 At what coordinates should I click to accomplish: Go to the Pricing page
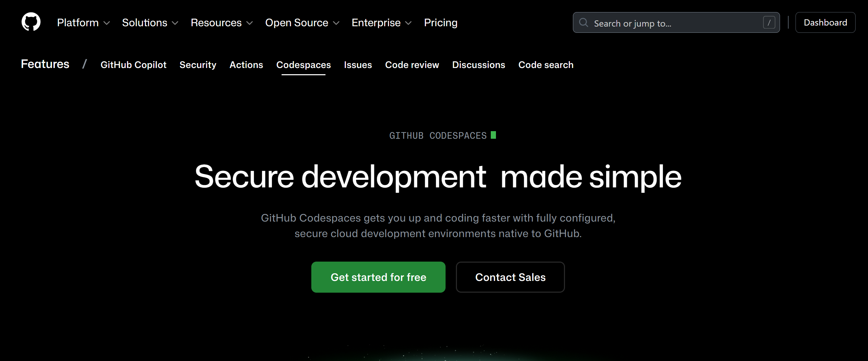tap(440, 23)
